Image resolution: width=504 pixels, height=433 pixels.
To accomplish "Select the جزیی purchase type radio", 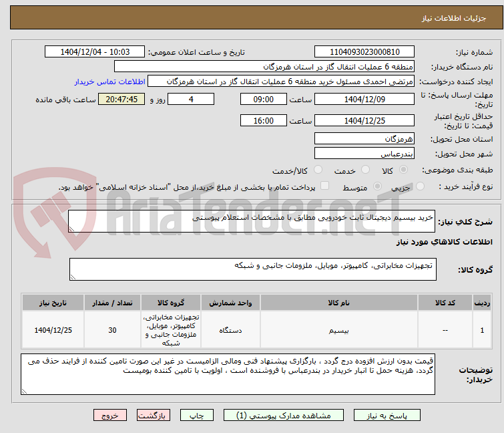I will (420, 186).
